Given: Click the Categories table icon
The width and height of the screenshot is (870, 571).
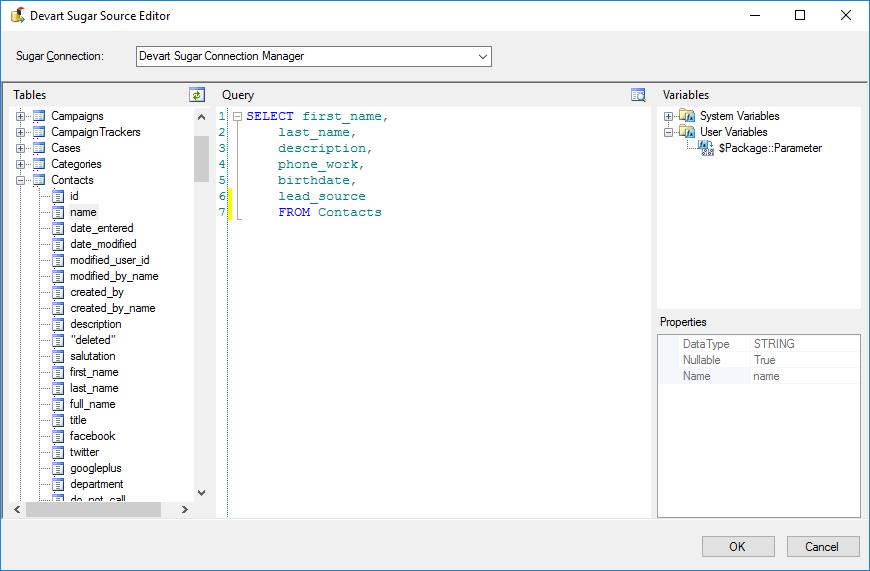Looking at the screenshot, I should [39, 164].
